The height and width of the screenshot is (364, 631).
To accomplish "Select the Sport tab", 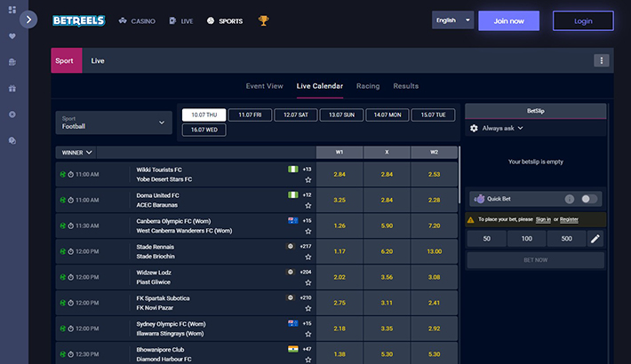I will coord(67,60).
